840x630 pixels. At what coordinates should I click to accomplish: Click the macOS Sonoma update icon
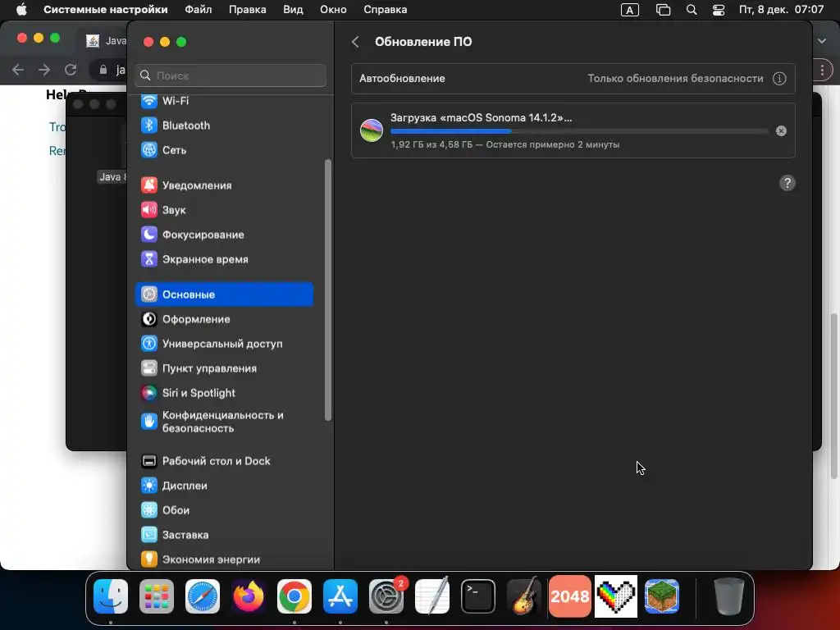[x=372, y=130]
